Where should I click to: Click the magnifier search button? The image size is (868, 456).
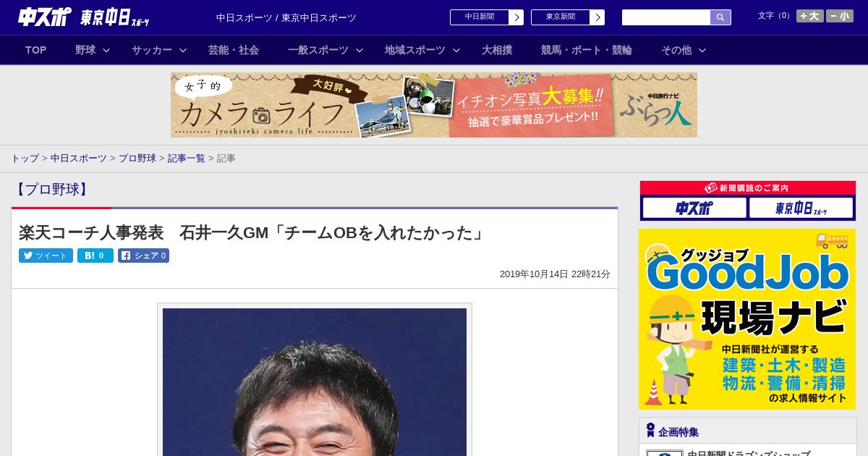click(720, 17)
